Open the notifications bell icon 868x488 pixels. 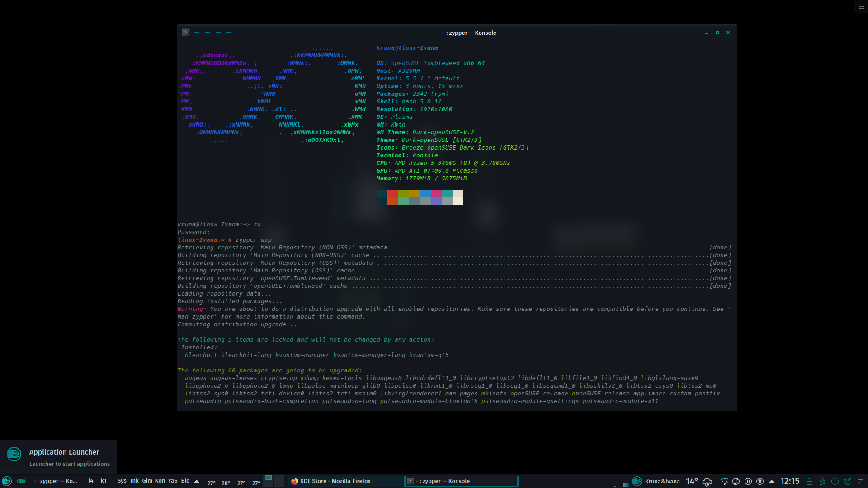point(724,481)
